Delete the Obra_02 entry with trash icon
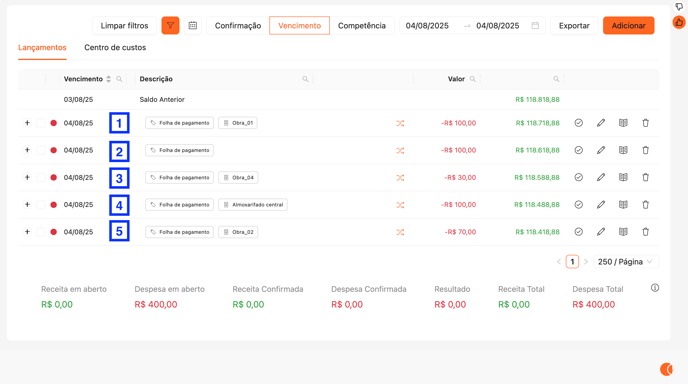 [645, 232]
